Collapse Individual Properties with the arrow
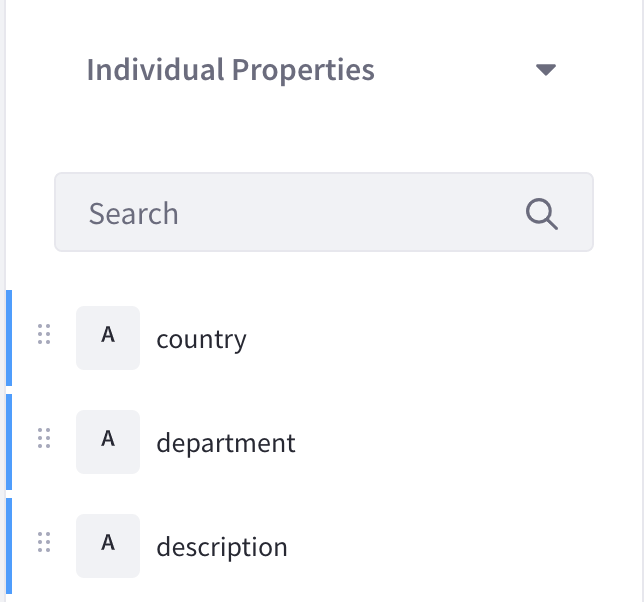This screenshot has width=644, height=602. tap(545, 70)
